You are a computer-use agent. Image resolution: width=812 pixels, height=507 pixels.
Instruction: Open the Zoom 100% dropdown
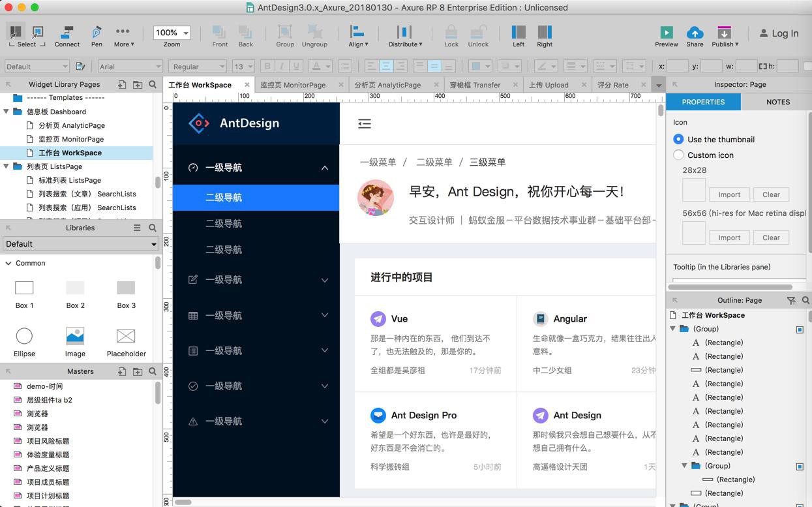coord(172,32)
